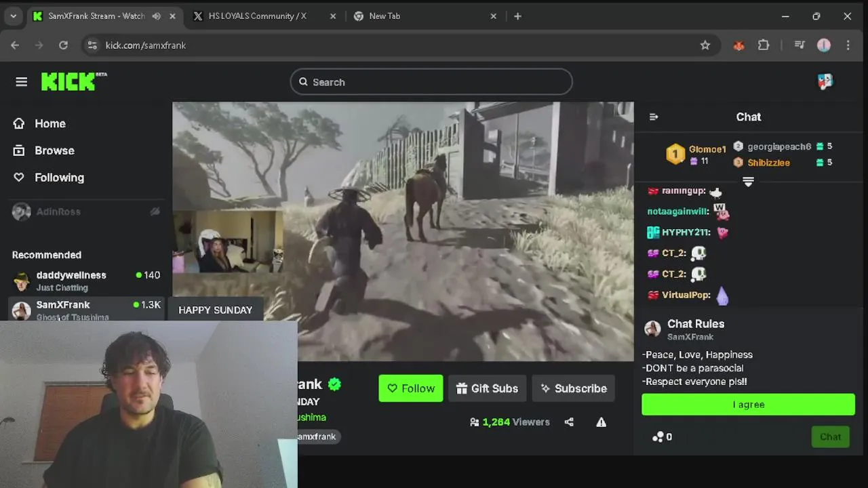Viewport: 868px width, 488px height.
Task: Open daddywellness recommended channel
Action: (86, 281)
